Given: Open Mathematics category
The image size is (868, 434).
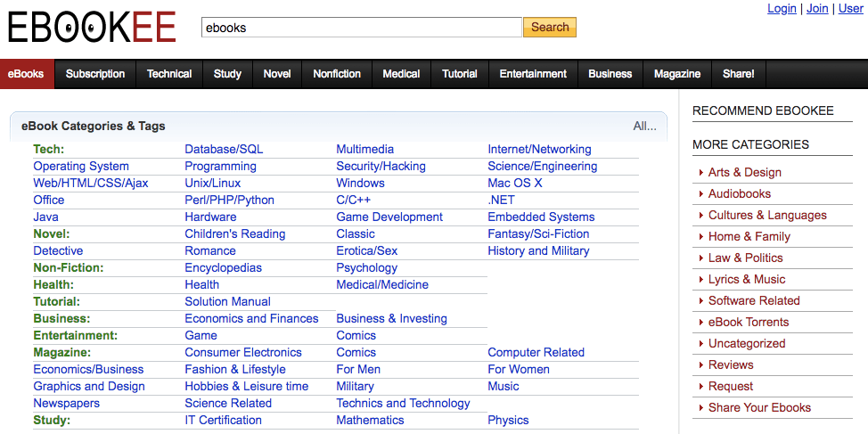Looking at the screenshot, I should [x=370, y=421].
